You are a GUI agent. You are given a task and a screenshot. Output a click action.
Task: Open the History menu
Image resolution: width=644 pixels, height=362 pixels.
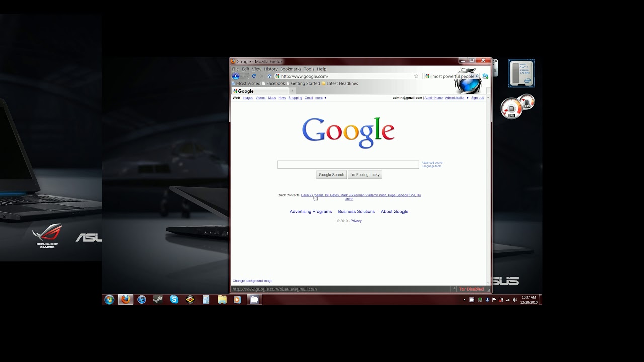click(271, 69)
